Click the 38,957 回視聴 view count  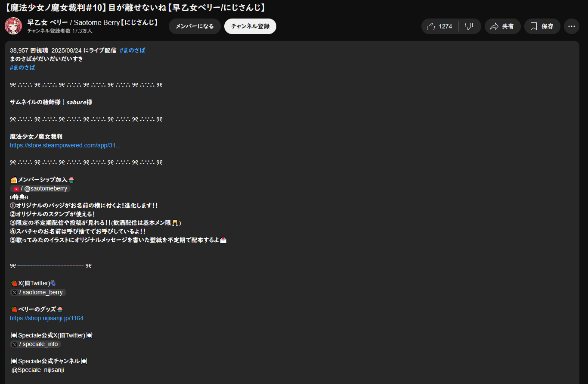pos(29,50)
